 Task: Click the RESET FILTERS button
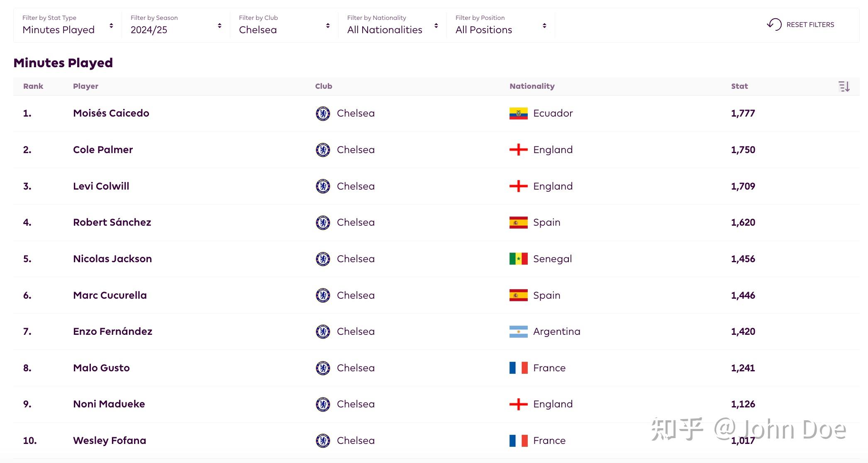(800, 24)
